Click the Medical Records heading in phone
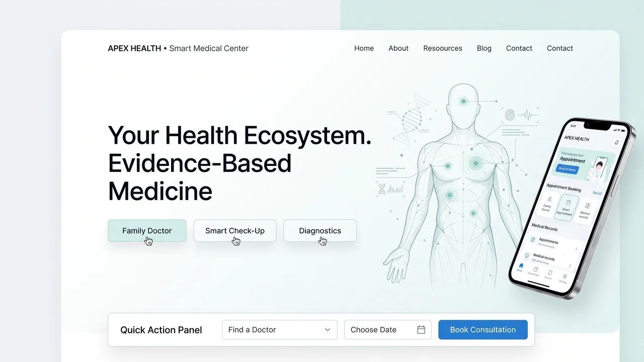 point(544,227)
